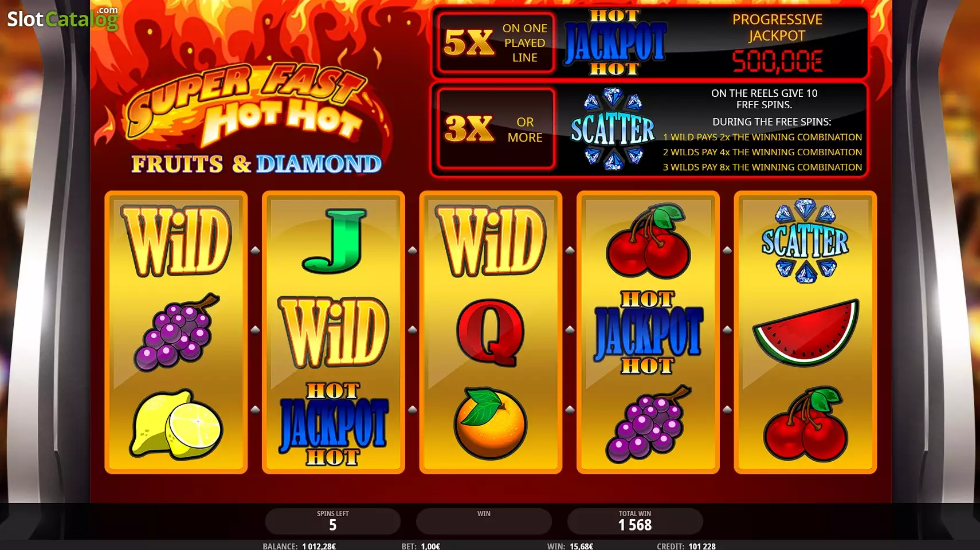Click the purple grapes on first reel

point(176,332)
